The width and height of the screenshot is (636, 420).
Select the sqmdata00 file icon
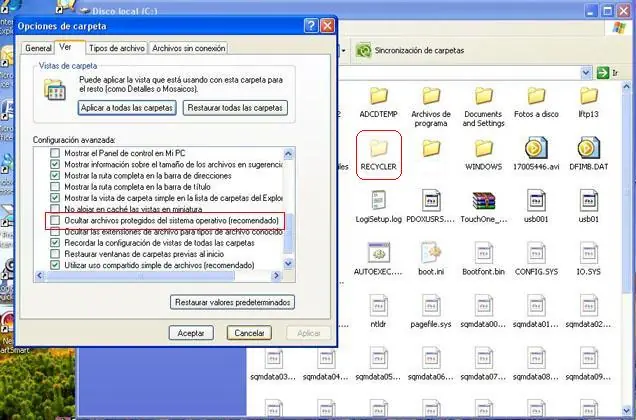(x=483, y=306)
